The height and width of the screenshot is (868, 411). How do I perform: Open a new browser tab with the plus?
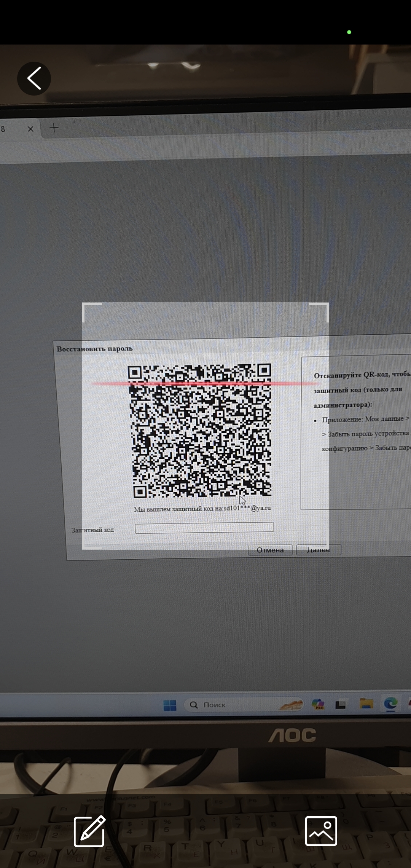coord(54,128)
